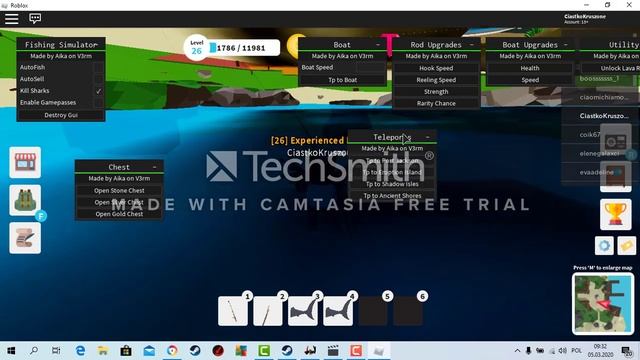The height and width of the screenshot is (360, 640).
Task: Open the notification center icon
Action: tap(627, 351)
